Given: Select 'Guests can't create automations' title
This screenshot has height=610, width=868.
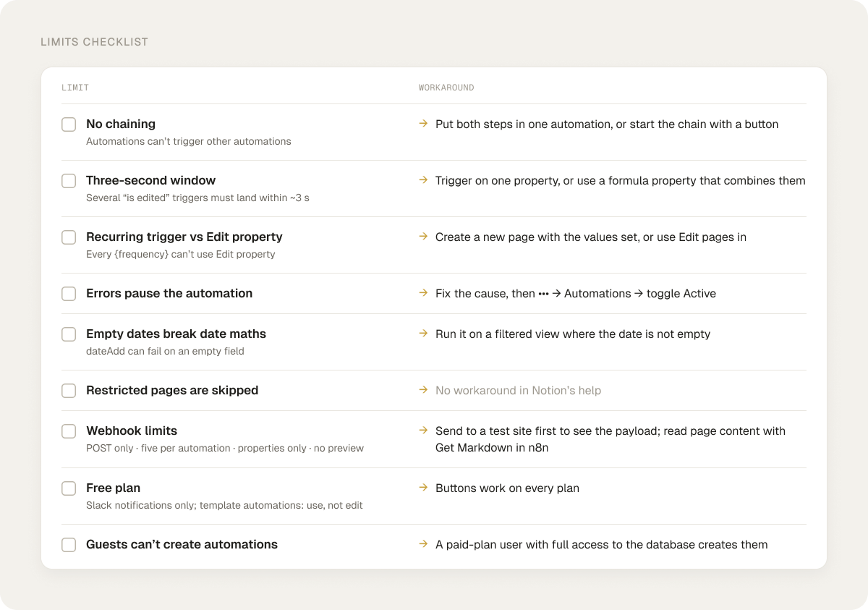Looking at the screenshot, I should 182,544.
